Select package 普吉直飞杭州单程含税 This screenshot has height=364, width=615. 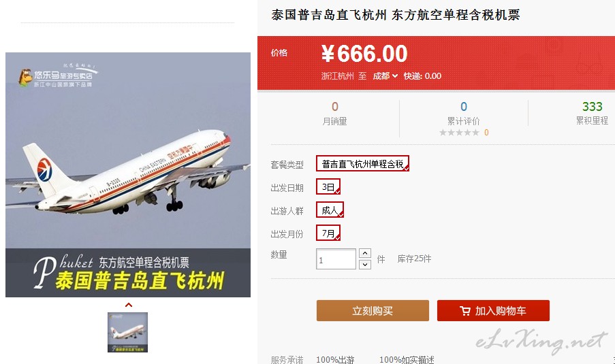pyautogui.click(x=362, y=163)
